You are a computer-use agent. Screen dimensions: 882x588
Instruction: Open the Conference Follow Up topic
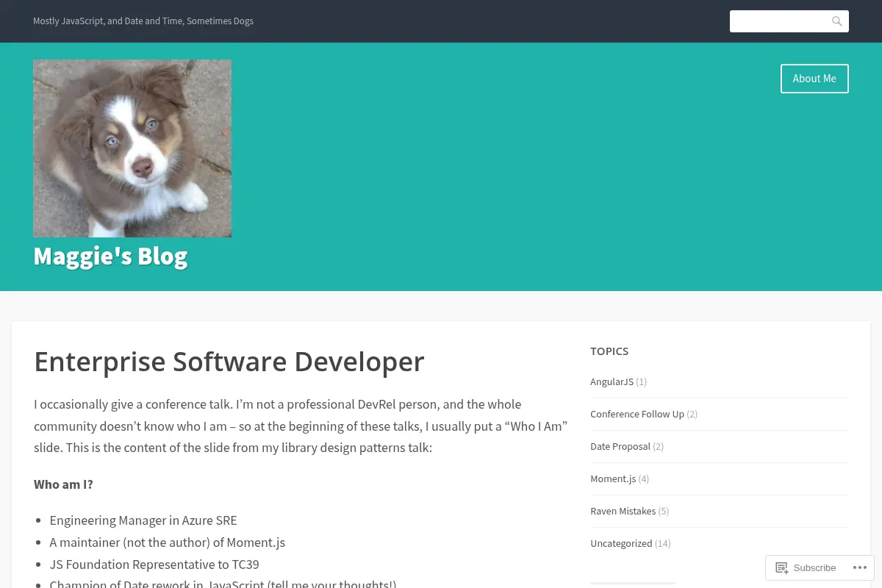(x=637, y=414)
